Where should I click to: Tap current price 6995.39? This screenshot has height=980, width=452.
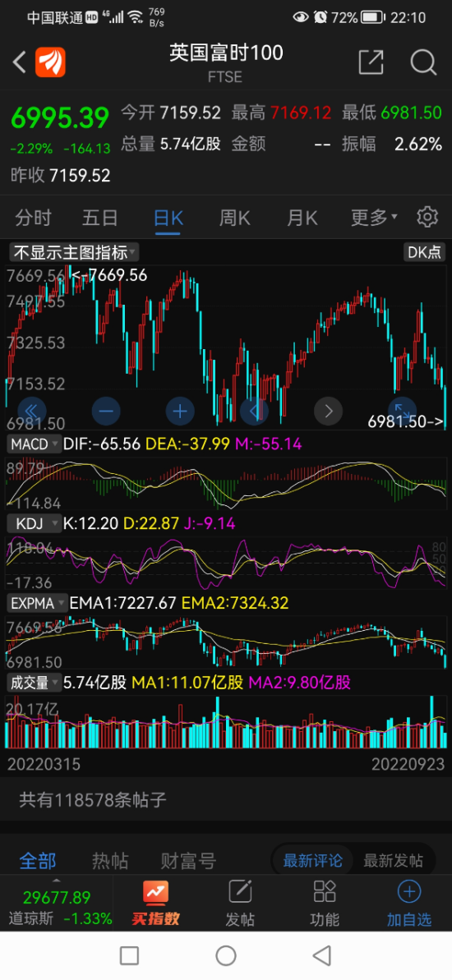[x=60, y=117]
